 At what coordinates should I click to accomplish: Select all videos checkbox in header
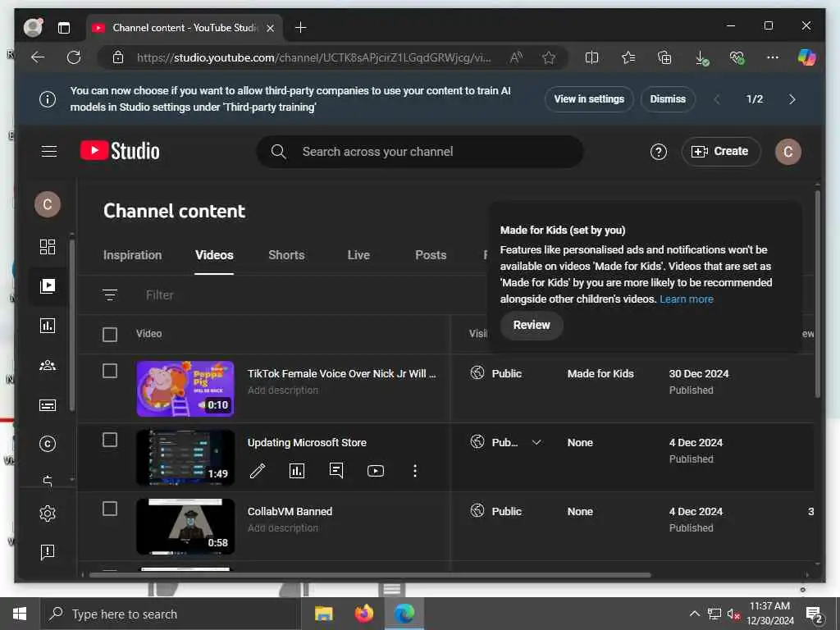[110, 335]
